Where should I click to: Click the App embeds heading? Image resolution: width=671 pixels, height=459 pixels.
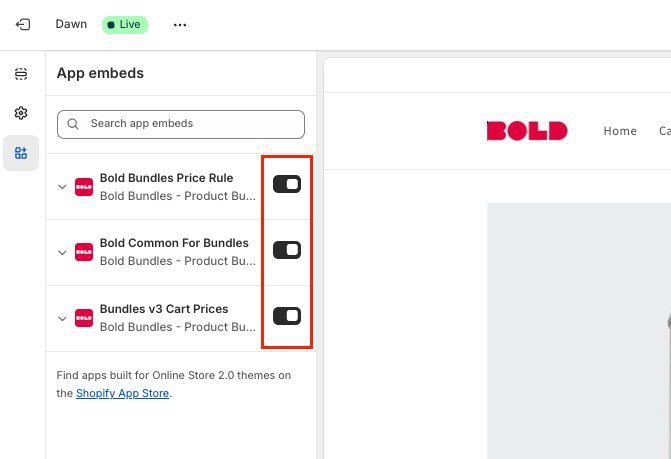[x=100, y=73]
